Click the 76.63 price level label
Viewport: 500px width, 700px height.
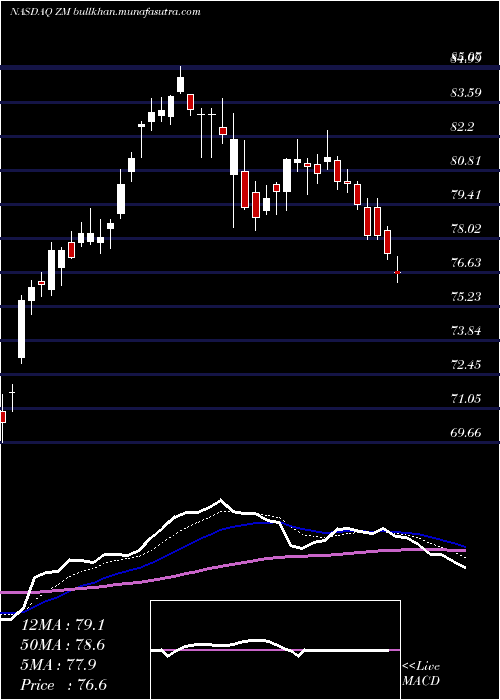coord(466,262)
